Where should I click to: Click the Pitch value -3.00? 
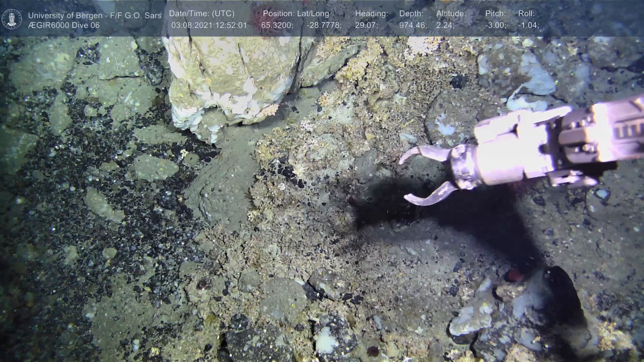pyautogui.click(x=495, y=25)
